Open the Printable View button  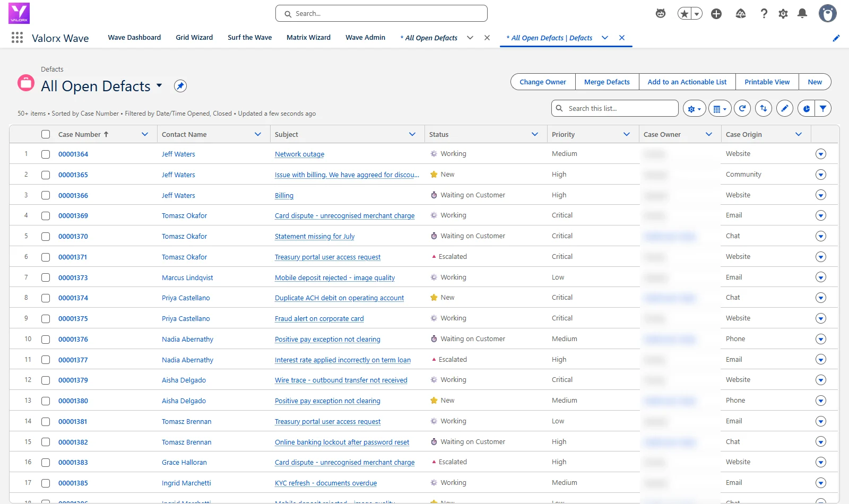[767, 82]
